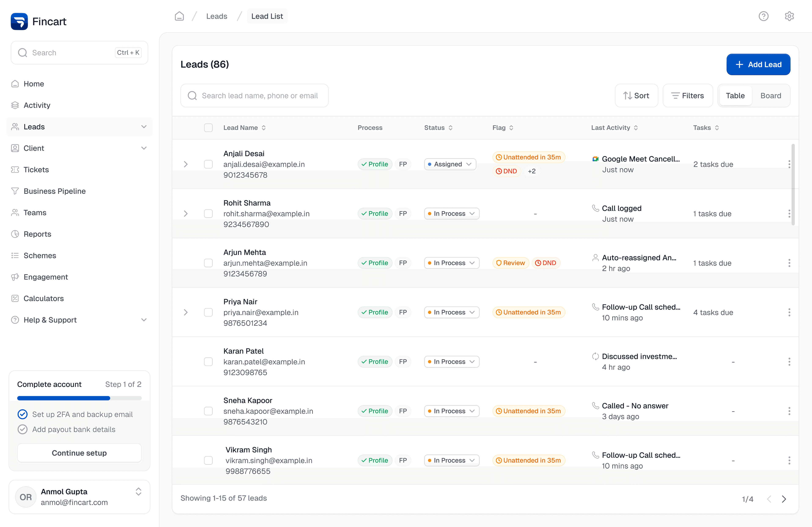Check the Sneha Kapoor row checkbox

coord(208,411)
